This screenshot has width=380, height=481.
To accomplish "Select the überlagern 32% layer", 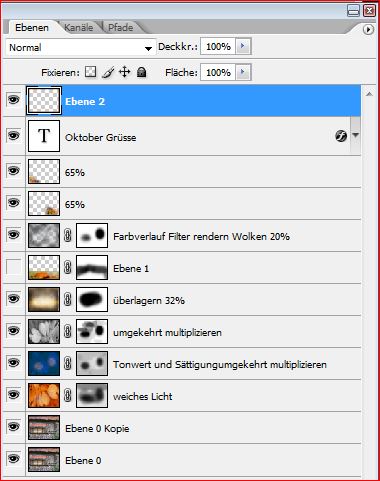I will 193,300.
